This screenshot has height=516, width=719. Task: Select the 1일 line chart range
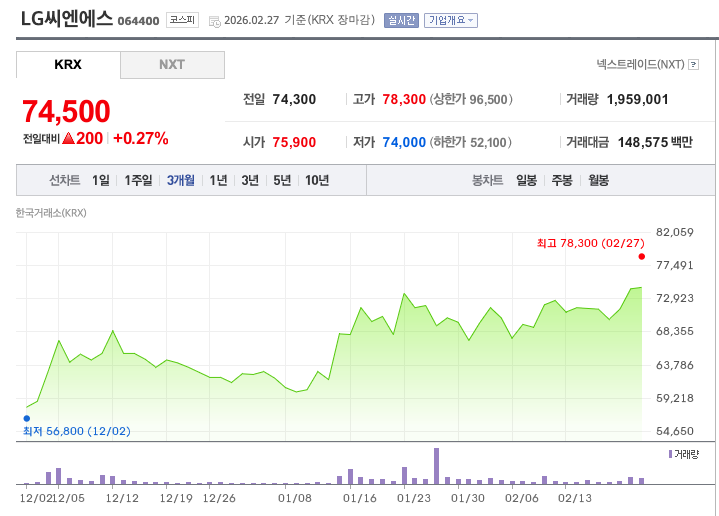coord(100,180)
